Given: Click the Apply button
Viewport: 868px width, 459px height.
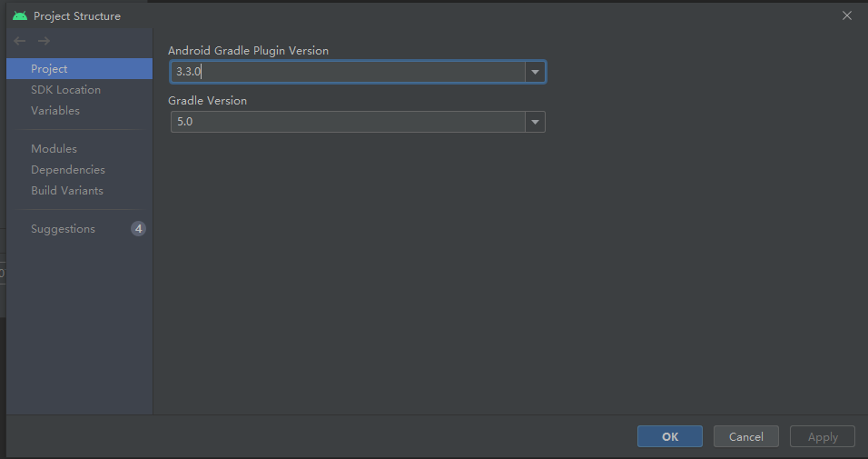Looking at the screenshot, I should [x=823, y=436].
